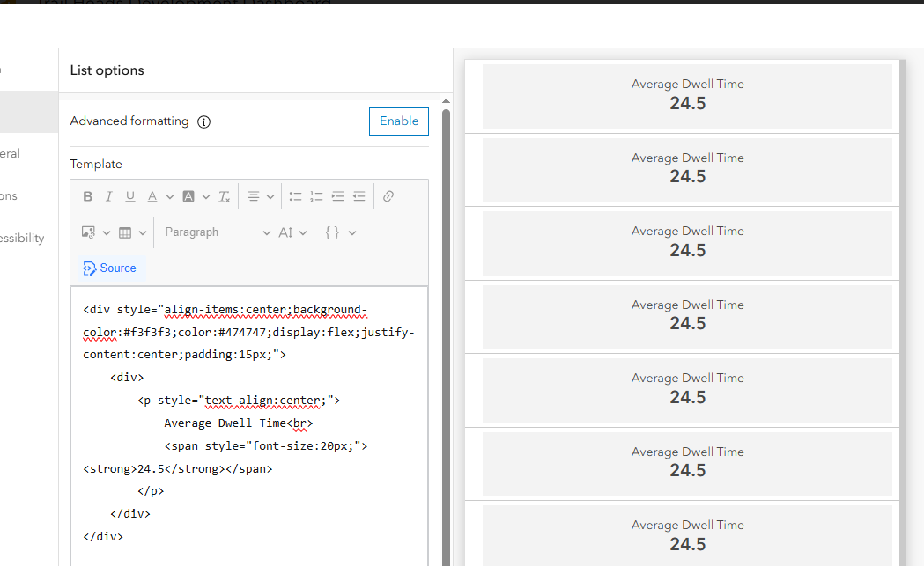Click the info icon next to Advanced formatting

click(203, 121)
